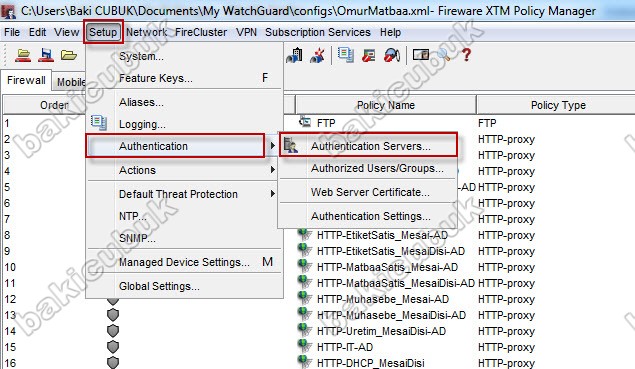Click the yellow Open file folder icon
Screen dimensions: 635x369
(x=68, y=55)
